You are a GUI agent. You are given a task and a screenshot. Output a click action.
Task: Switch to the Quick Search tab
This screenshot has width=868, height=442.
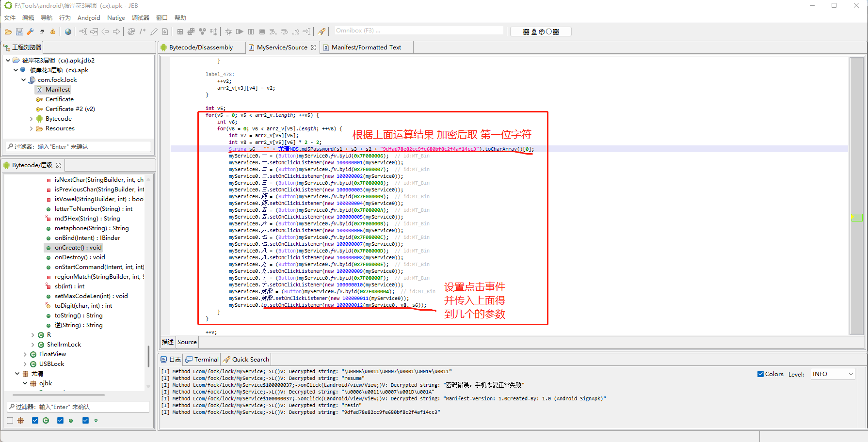point(246,360)
